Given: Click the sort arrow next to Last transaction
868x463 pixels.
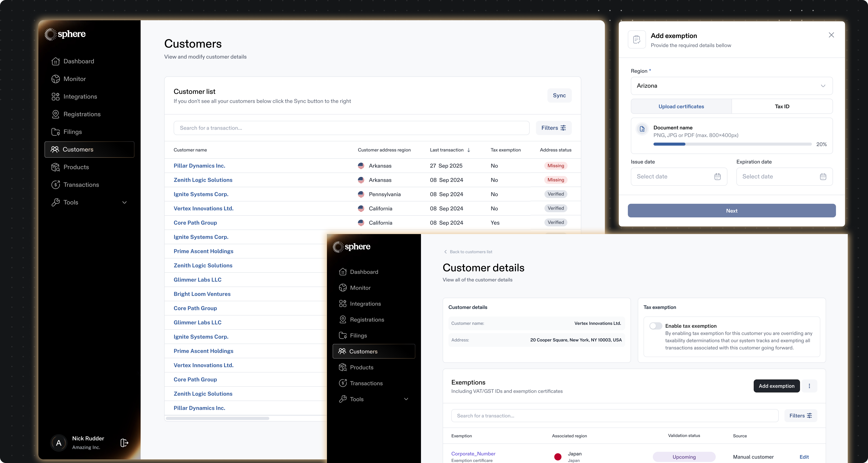Looking at the screenshot, I should click(x=469, y=150).
